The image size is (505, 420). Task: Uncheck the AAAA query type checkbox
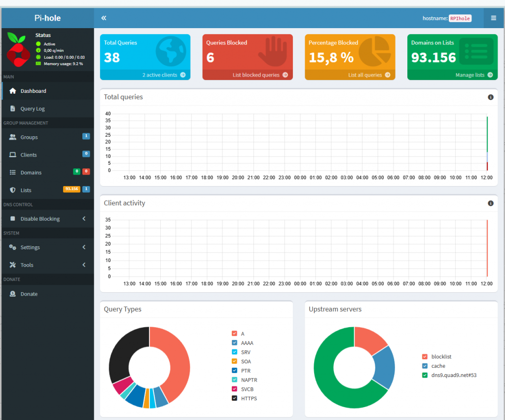234,343
